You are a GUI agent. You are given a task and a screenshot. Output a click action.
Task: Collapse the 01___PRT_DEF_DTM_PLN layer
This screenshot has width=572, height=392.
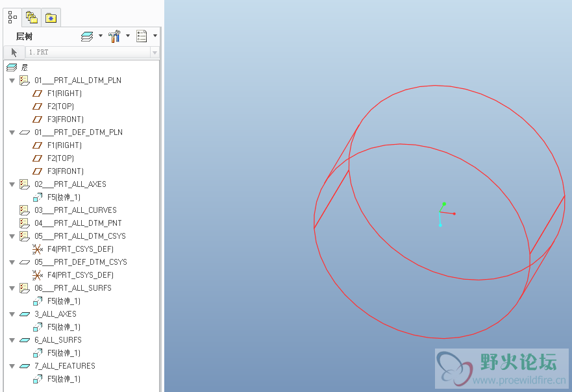12,132
